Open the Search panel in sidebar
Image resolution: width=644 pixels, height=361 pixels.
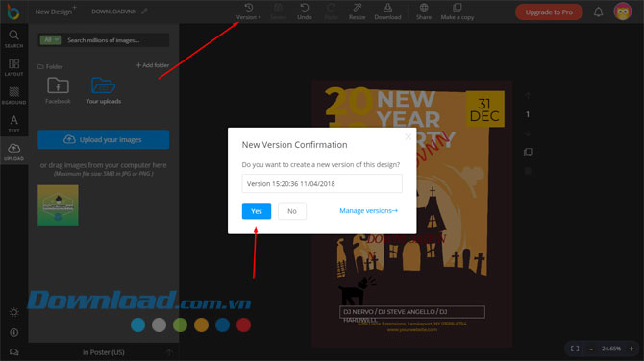tap(14, 39)
